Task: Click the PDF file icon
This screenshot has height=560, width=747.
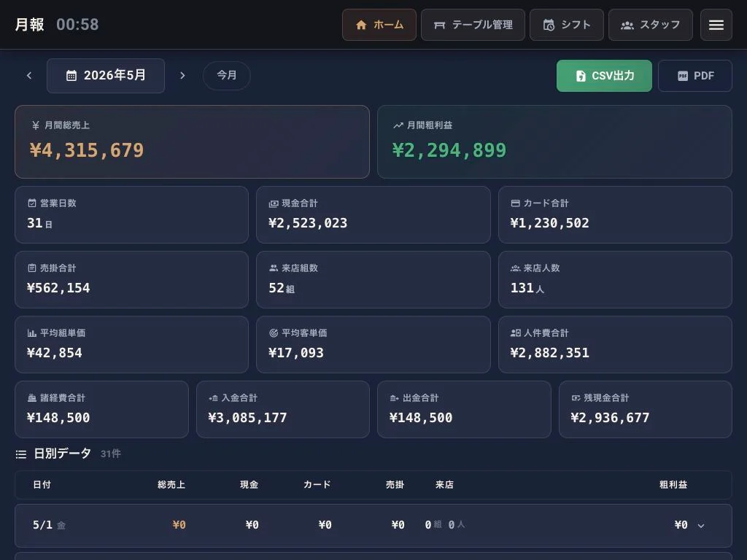Action: (x=683, y=76)
